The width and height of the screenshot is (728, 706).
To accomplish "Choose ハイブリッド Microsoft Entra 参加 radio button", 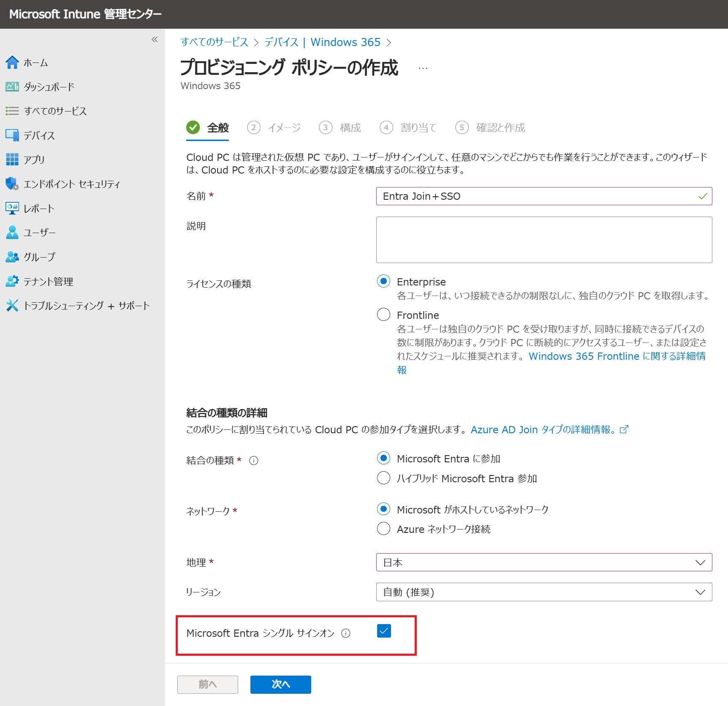I will click(383, 478).
